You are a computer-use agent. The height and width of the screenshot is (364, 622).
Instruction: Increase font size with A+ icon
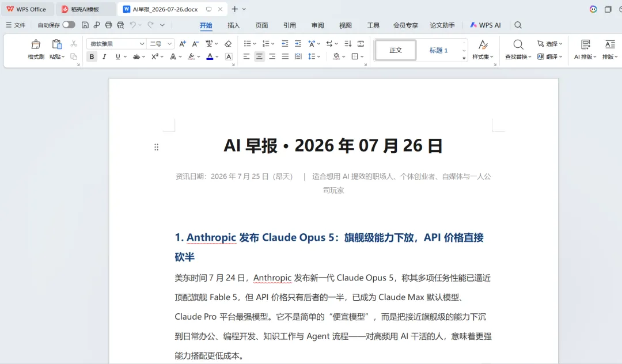[183, 44]
